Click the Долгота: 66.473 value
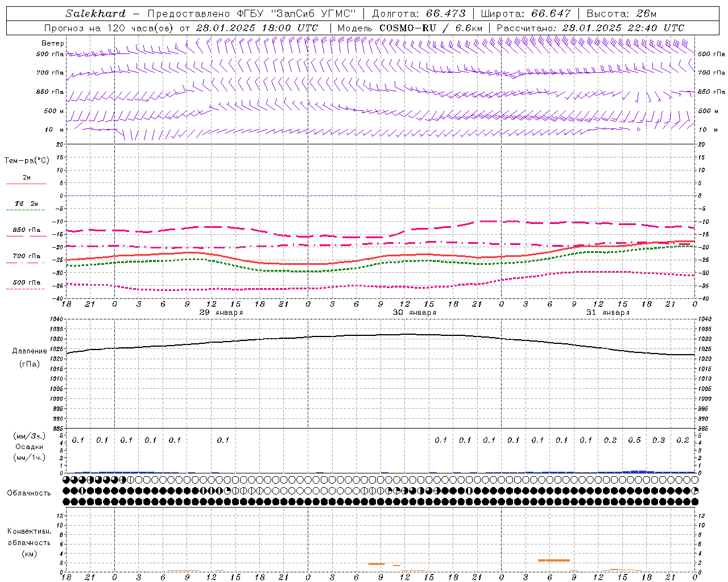Image resolution: width=728 pixels, height=582 pixels. [x=419, y=14]
